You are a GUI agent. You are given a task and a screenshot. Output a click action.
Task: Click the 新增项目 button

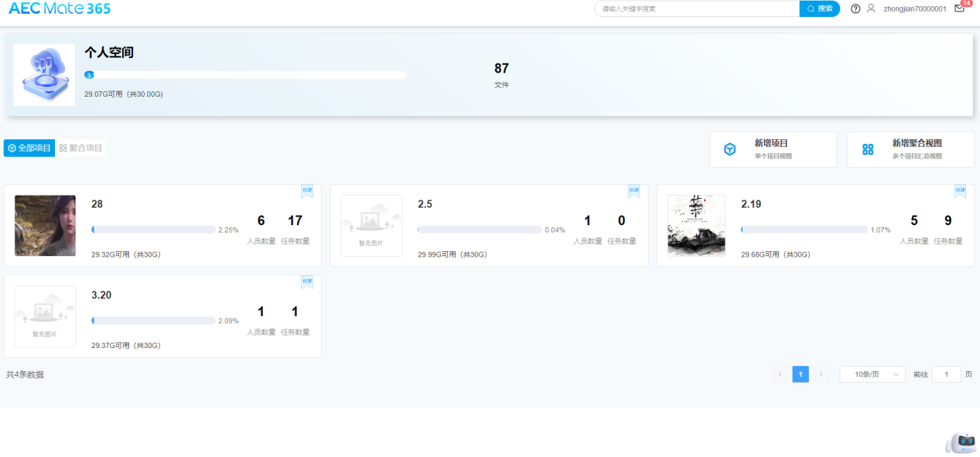point(773,149)
